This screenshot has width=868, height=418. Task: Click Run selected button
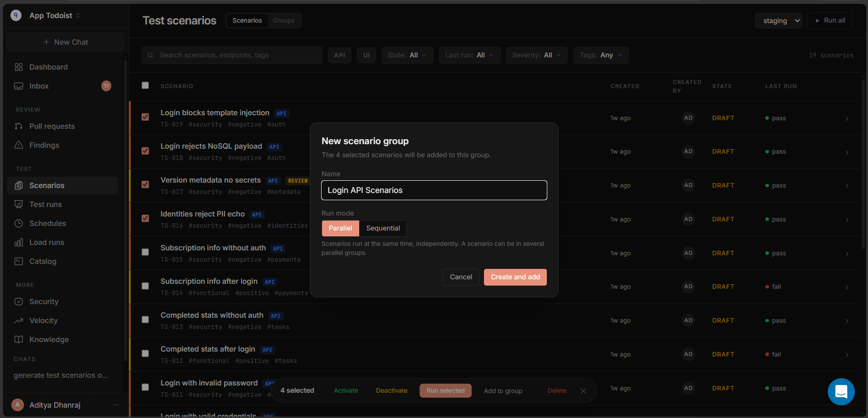coord(446,390)
